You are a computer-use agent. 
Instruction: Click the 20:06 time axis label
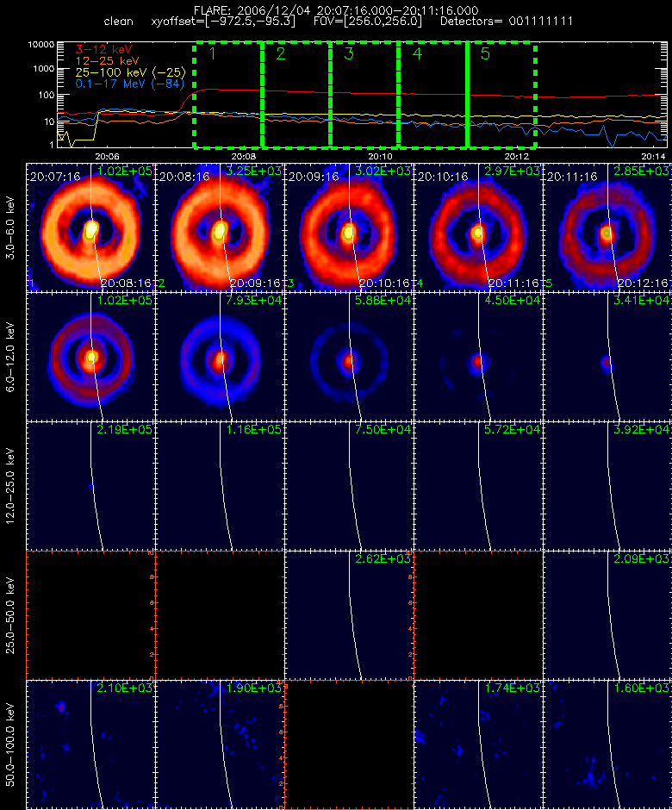107,156
